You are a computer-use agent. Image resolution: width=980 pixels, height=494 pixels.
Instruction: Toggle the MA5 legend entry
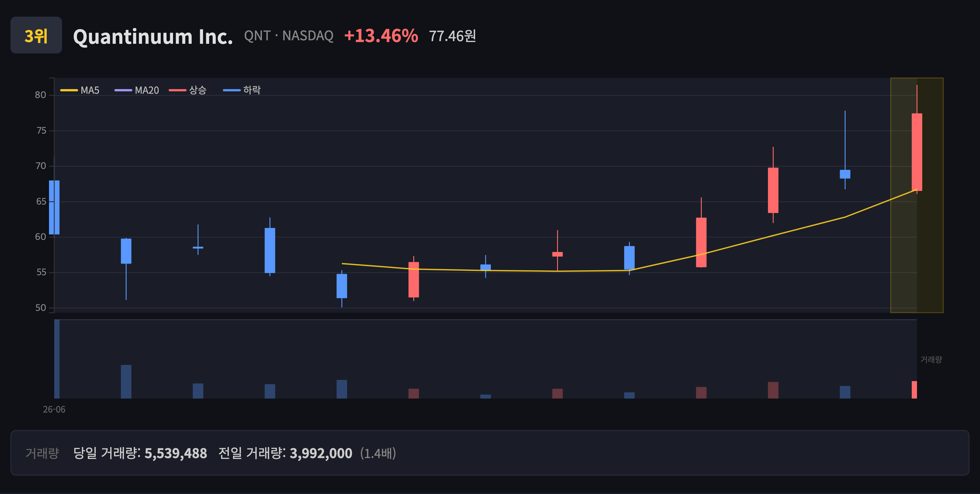pyautogui.click(x=80, y=90)
